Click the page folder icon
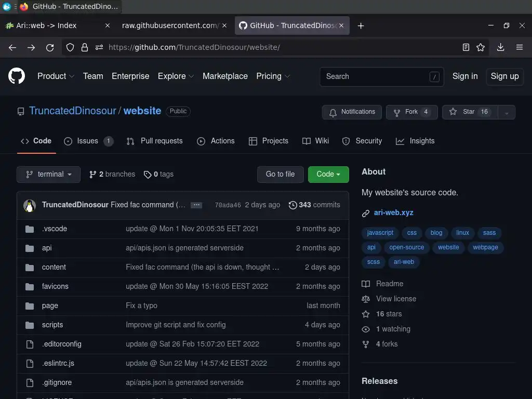Screen dimensions: 532x399 coord(30,306)
